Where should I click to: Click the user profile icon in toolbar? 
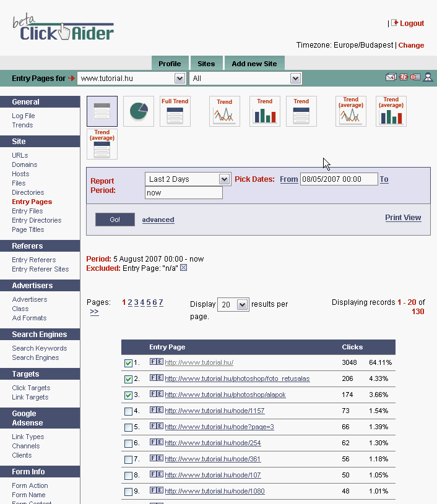pyautogui.click(x=427, y=78)
